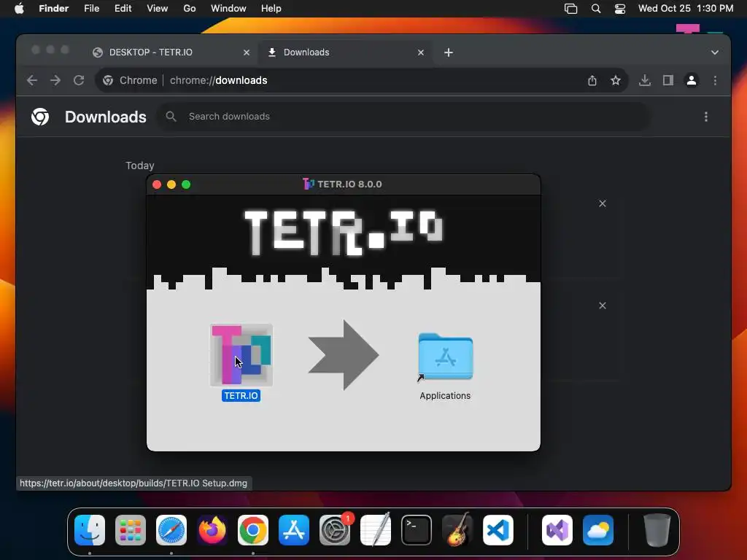The image size is (747, 560).
Task: Open Firefox from the Dock
Action: click(x=212, y=530)
